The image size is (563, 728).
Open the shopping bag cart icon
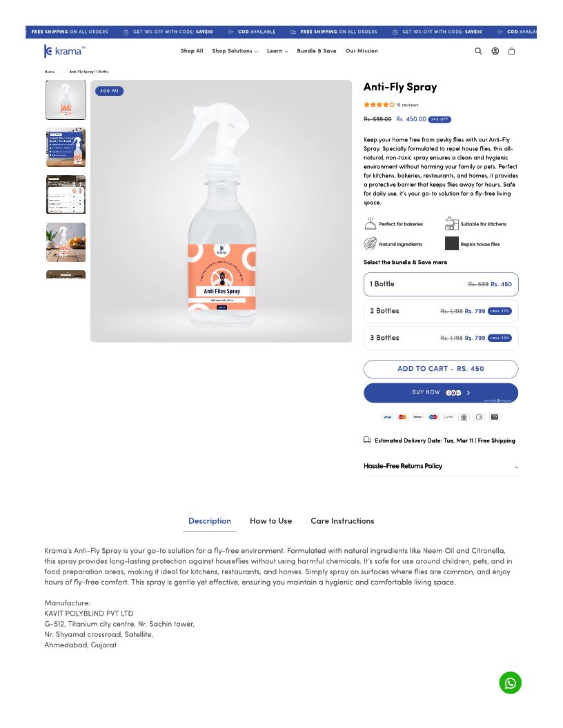(x=511, y=51)
